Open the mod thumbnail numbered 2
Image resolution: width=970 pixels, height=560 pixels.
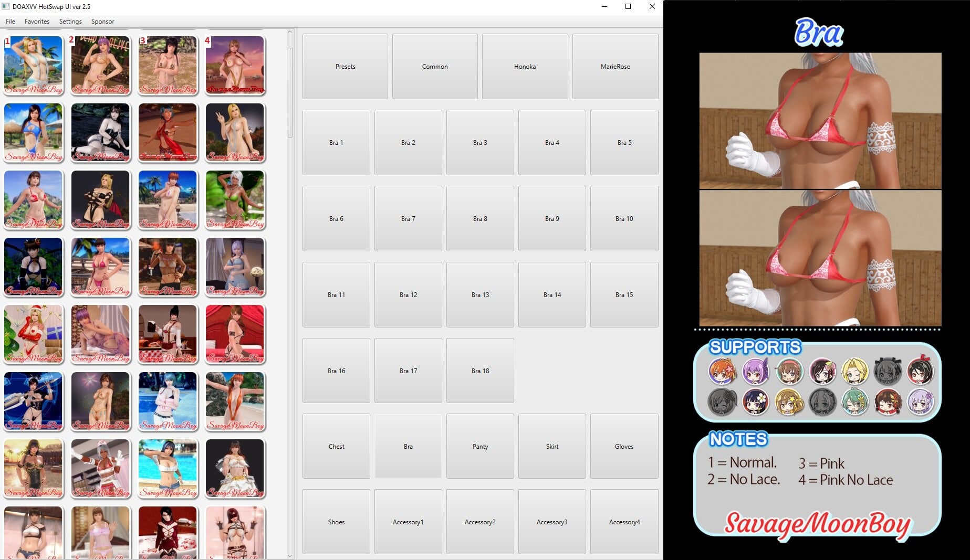[x=100, y=66]
